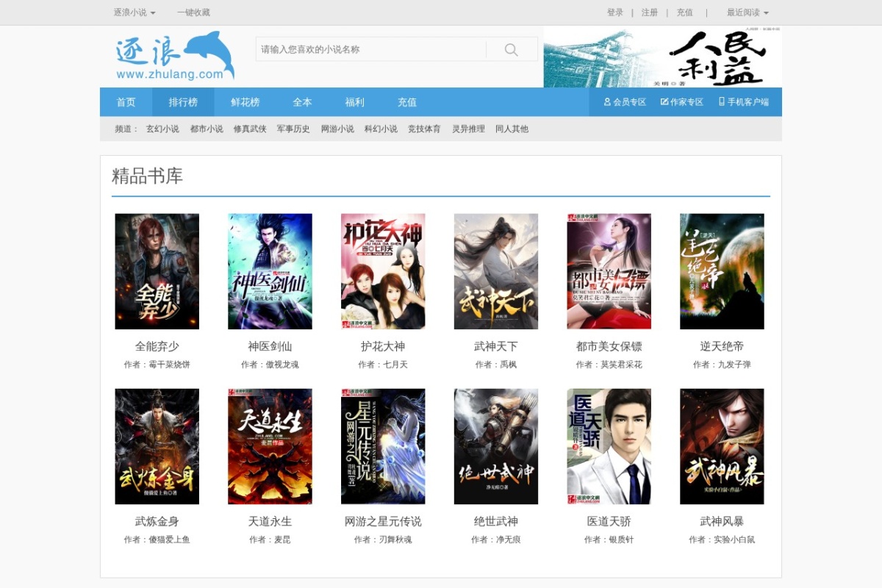
Task: Select the 竞技体育 channel
Action: pyautogui.click(x=424, y=129)
